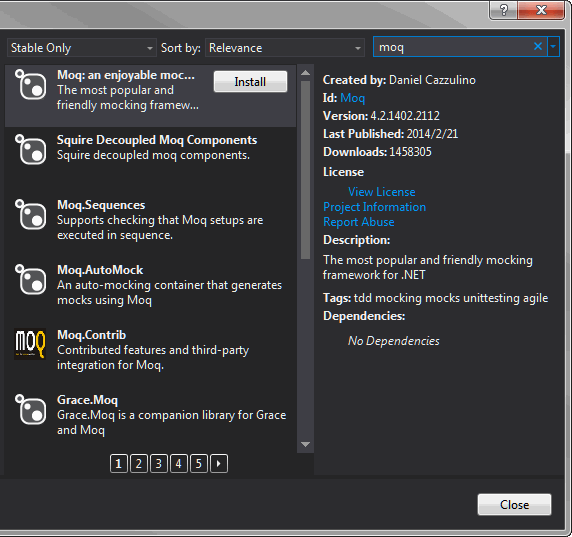
Task: Select the Grace.Moq package title
Action: 88,400
